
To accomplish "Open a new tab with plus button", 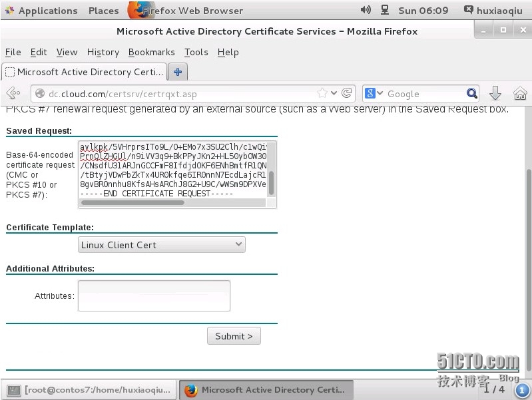I will tap(178, 72).
